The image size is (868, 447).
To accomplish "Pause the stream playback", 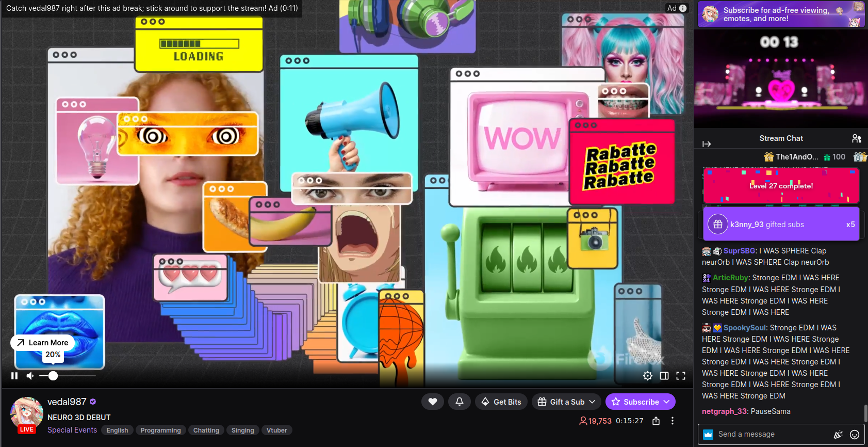I will click(14, 376).
